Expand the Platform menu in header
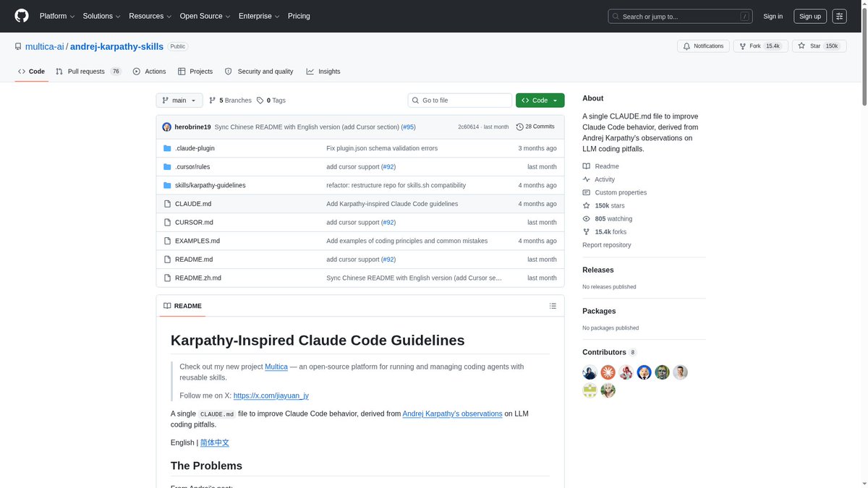 pyautogui.click(x=57, y=16)
